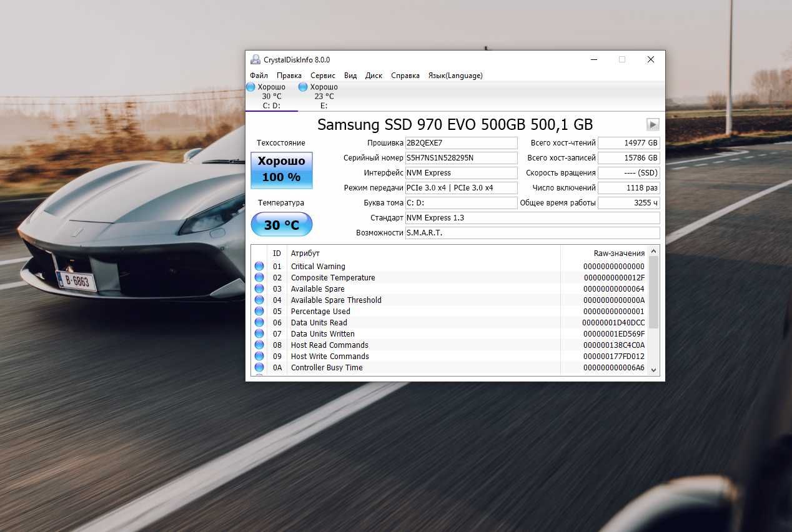Click the Температура label
Screen dimensions: 792x532
[281, 203]
